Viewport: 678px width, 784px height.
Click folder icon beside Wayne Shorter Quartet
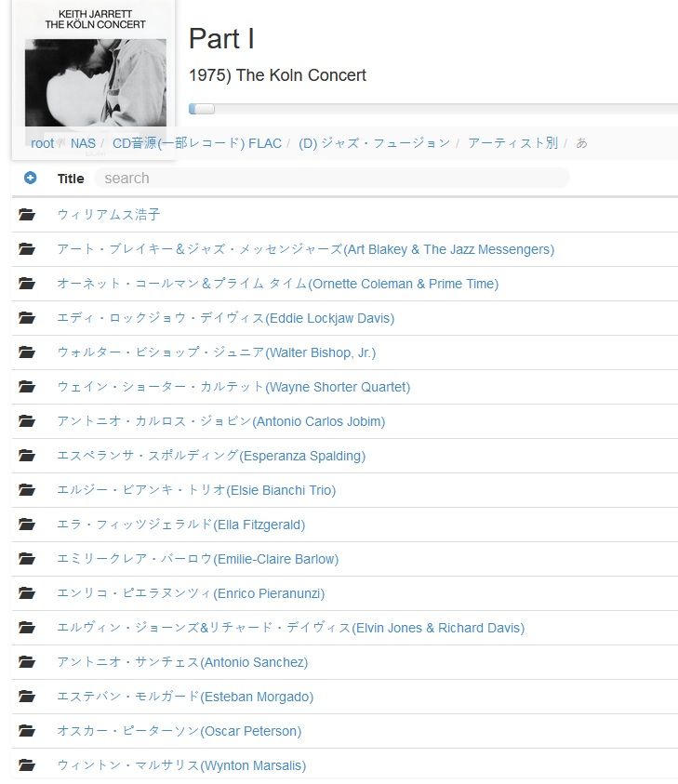tap(27, 387)
